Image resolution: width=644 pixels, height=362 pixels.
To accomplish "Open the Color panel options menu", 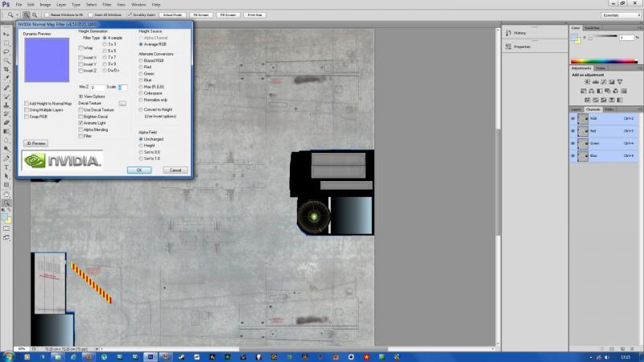I will 639,28.
